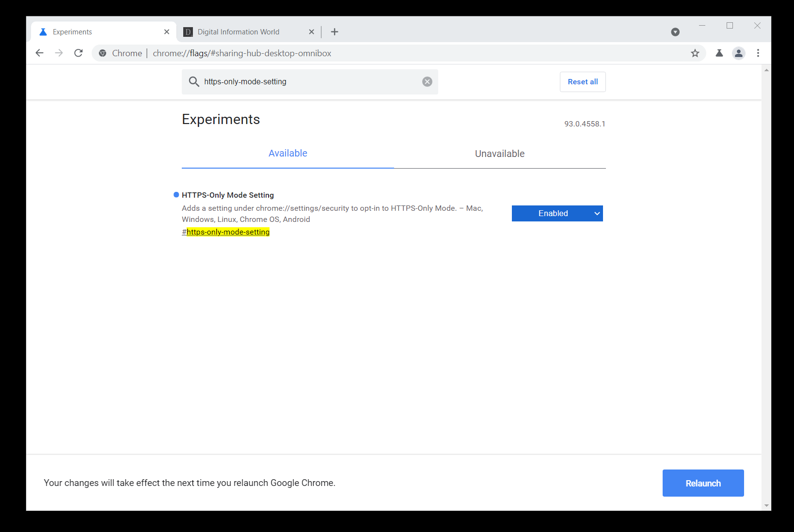Screen dimensions: 794x532
Task: Click the forward navigation arrow
Action: [x=59, y=53]
